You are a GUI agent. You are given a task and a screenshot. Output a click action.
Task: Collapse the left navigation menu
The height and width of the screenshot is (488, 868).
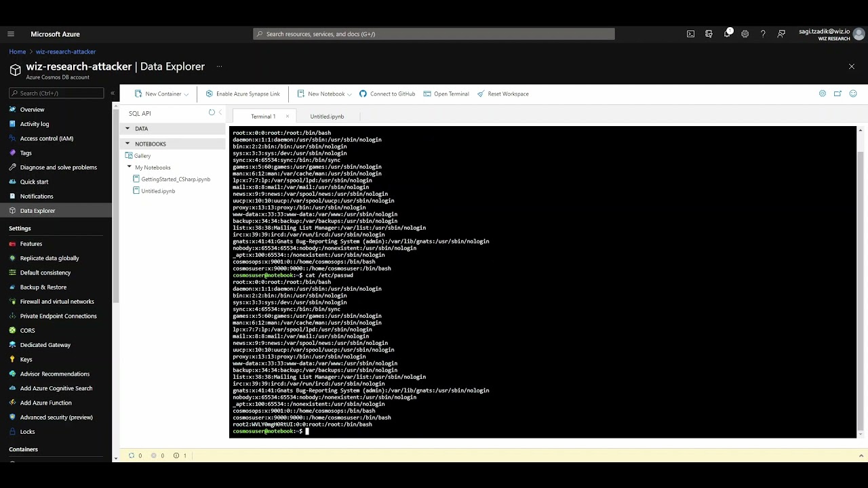tap(113, 93)
